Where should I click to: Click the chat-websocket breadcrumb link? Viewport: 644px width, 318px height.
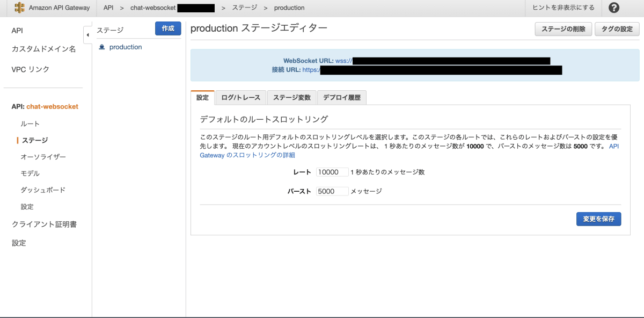point(153,8)
